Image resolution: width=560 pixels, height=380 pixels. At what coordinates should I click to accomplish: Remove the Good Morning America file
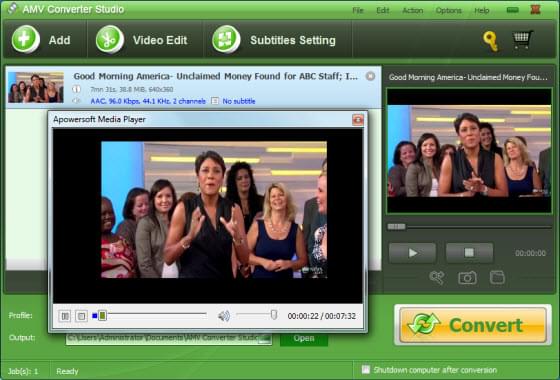click(x=370, y=76)
